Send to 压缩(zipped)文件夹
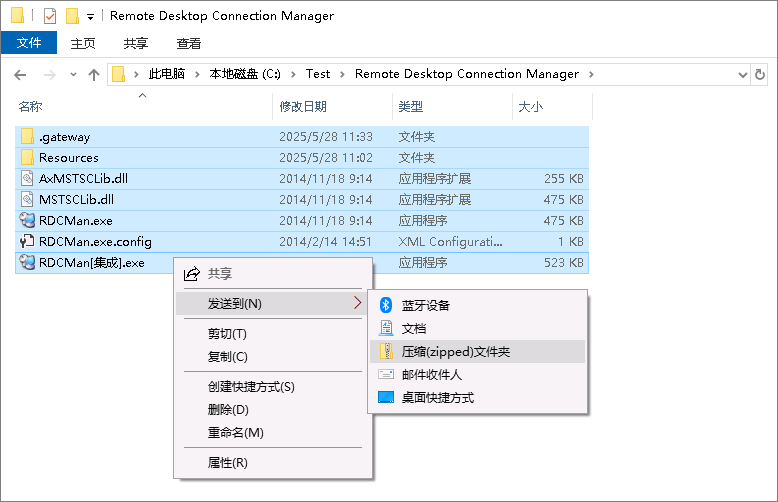Viewport: 778px width, 502px height. 477,351
